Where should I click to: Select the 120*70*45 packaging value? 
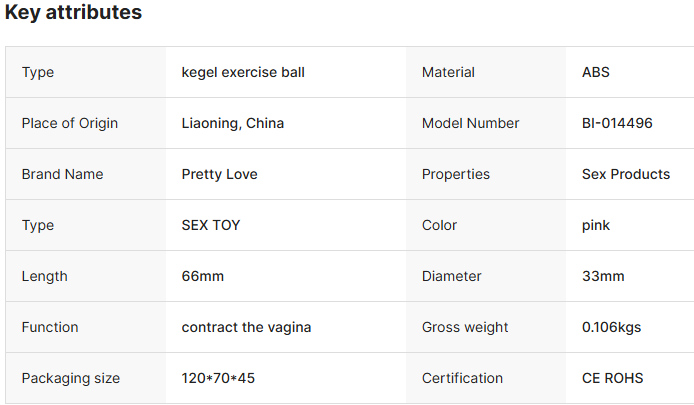[217, 378]
